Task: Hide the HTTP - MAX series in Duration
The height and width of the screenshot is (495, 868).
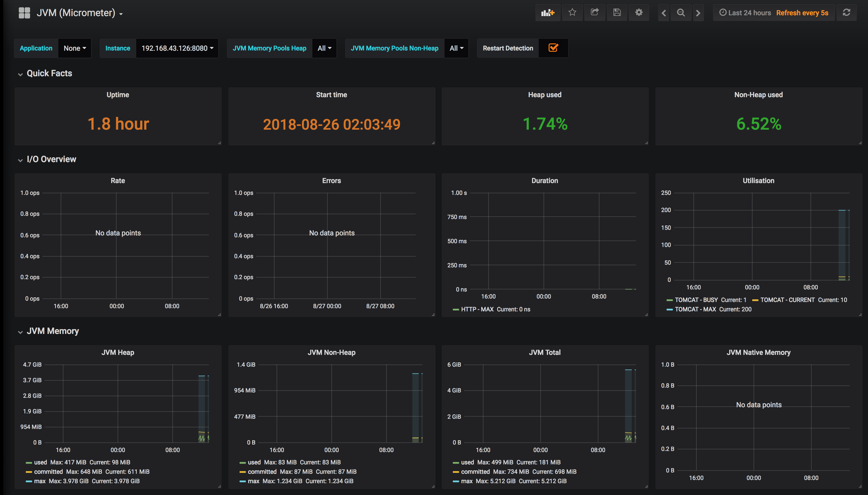Action: point(476,309)
